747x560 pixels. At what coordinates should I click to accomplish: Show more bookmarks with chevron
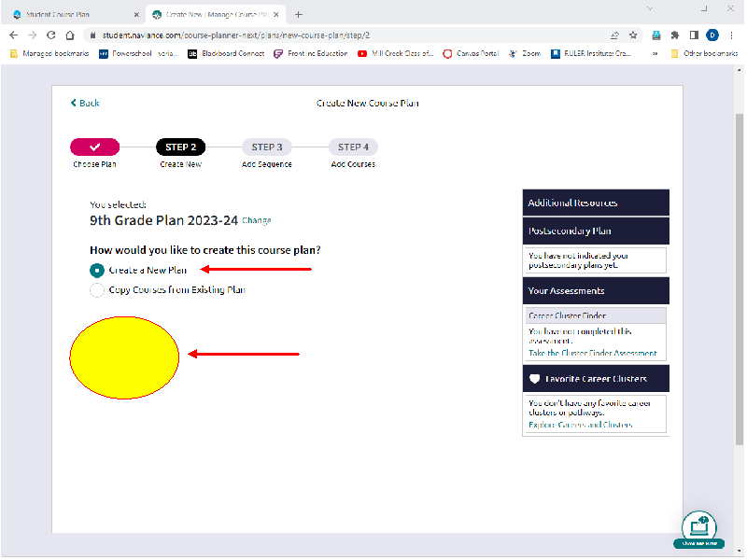point(655,54)
